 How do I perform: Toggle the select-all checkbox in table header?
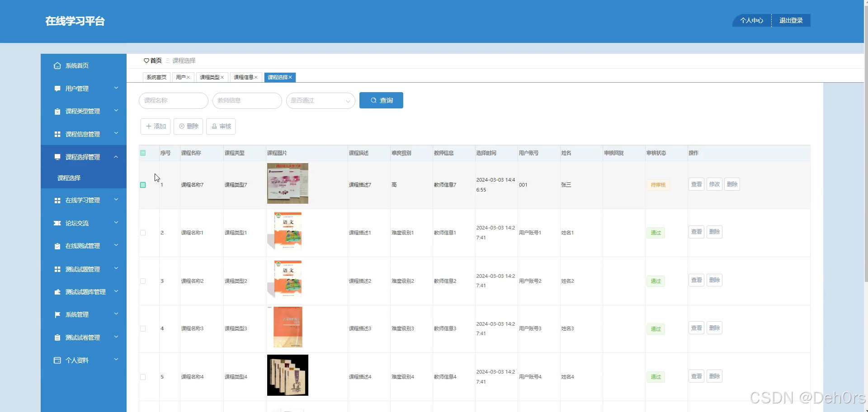click(143, 153)
